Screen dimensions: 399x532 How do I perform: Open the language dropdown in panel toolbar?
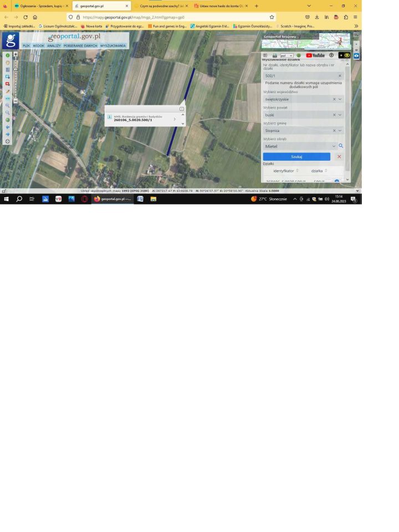[287, 55]
